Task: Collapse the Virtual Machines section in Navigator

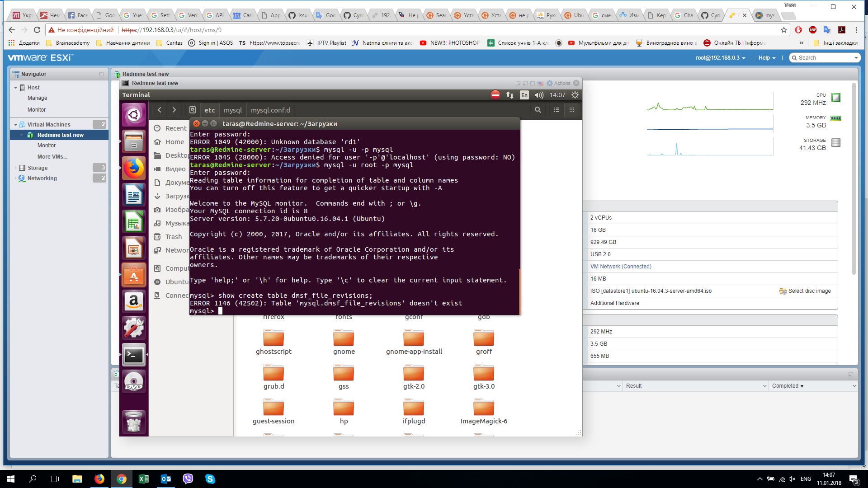Action: 15,124
